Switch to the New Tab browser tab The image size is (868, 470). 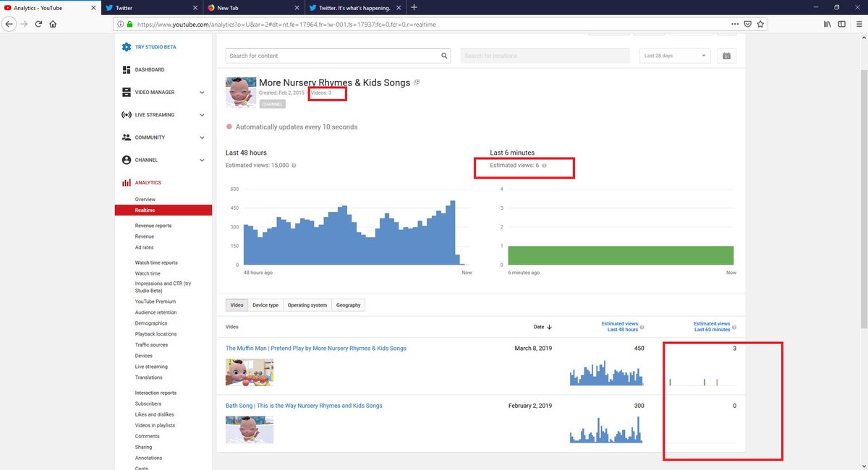coord(252,7)
